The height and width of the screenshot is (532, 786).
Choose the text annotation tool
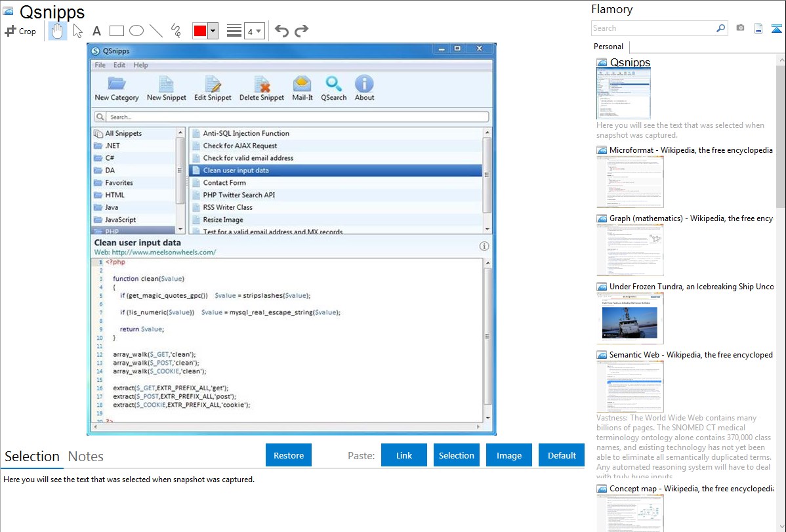96,31
